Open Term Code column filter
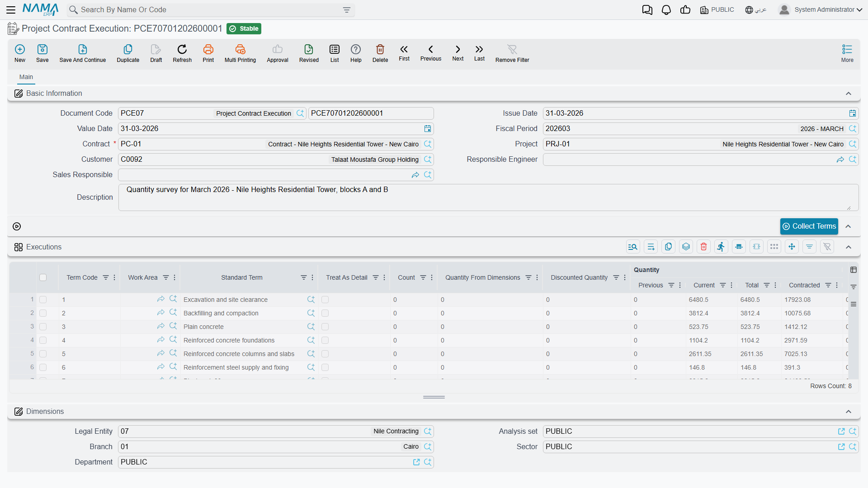Screen dimensions: 868x488 106,277
